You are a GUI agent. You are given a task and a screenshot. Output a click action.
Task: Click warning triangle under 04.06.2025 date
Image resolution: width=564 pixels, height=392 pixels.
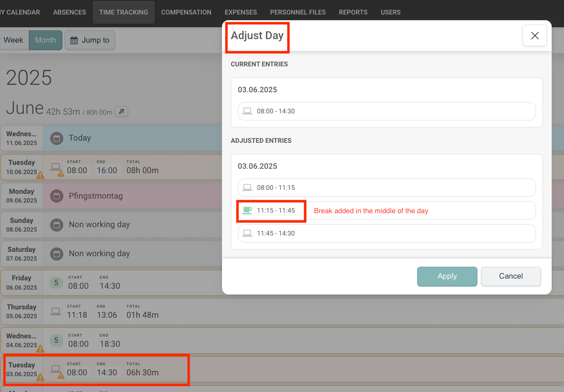pyautogui.click(x=40, y=348)
